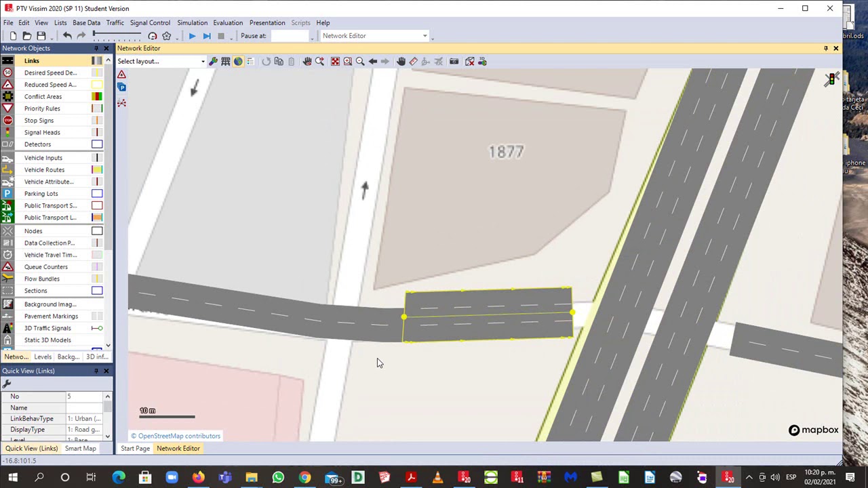The width and height of the screenshot is (868, 488).
Task: Click the pan hand tool icon
Action: (401, 62)
